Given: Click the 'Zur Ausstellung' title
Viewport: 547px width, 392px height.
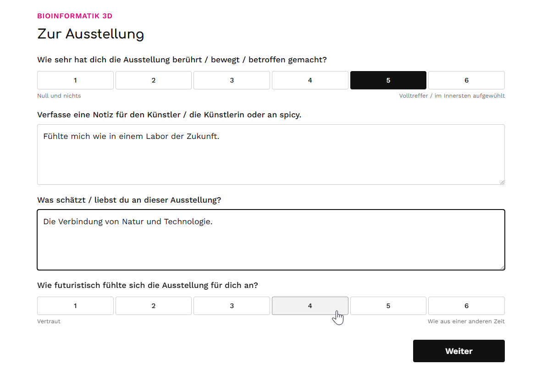Looking at the screenshot, I should coord(91,34).
